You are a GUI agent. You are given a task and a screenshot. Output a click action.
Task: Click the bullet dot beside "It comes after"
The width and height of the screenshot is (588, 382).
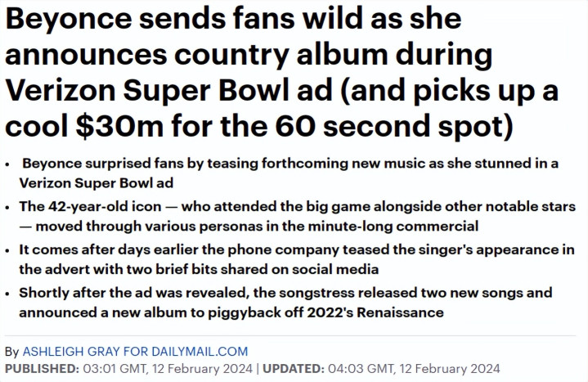click(7, 250)
